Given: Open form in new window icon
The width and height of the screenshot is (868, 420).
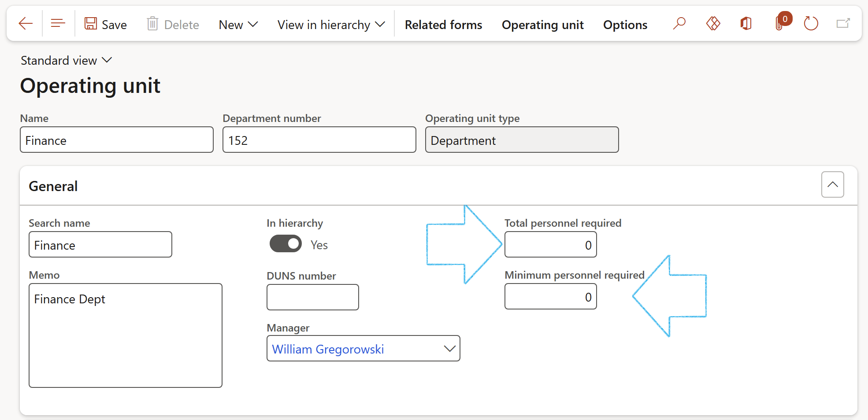Looking at the screenshot, I should pos(843,24).
